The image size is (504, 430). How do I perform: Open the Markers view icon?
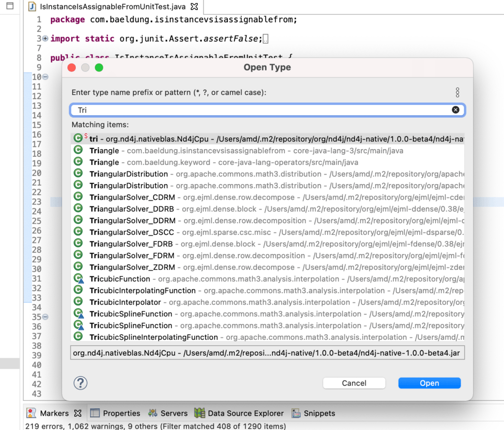click(x=31, y=413)
